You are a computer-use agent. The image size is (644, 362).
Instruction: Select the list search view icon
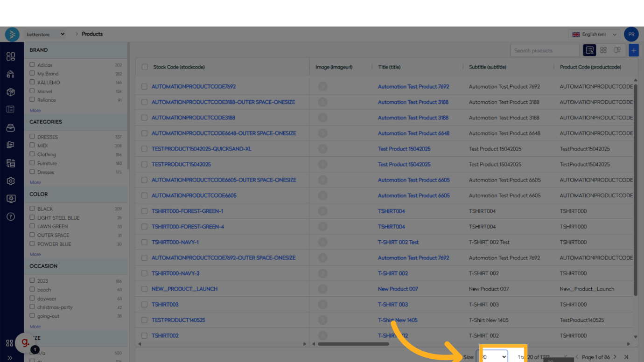tap(589, 50)
